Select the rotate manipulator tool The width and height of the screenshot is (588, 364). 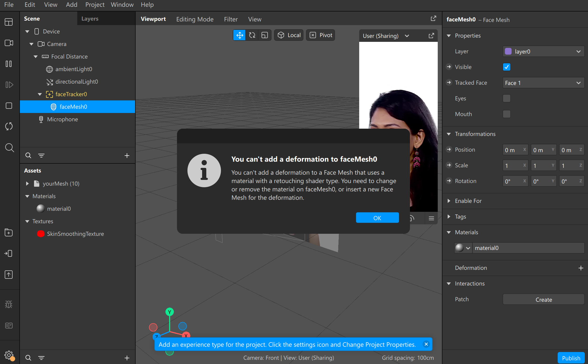coord(252,35)
